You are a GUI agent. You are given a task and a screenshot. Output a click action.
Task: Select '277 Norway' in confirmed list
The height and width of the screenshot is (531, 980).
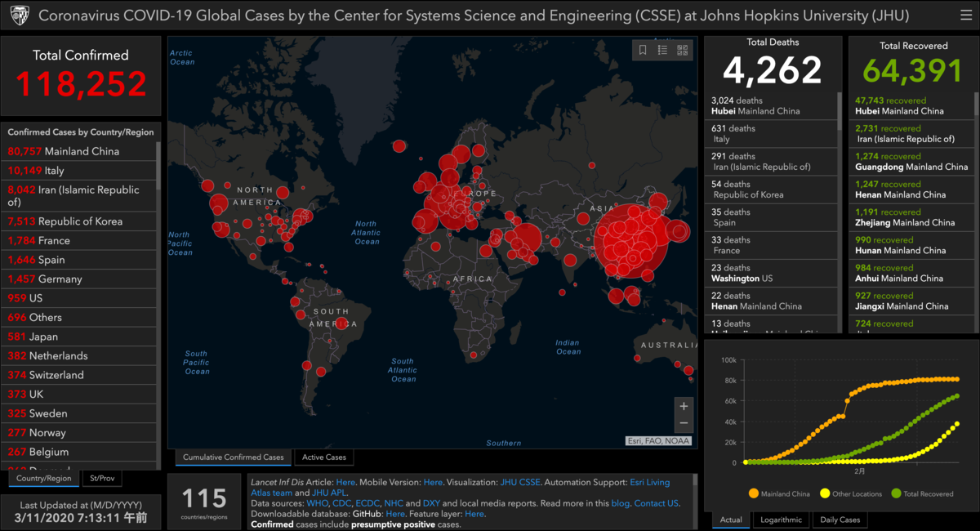point(80,432)
